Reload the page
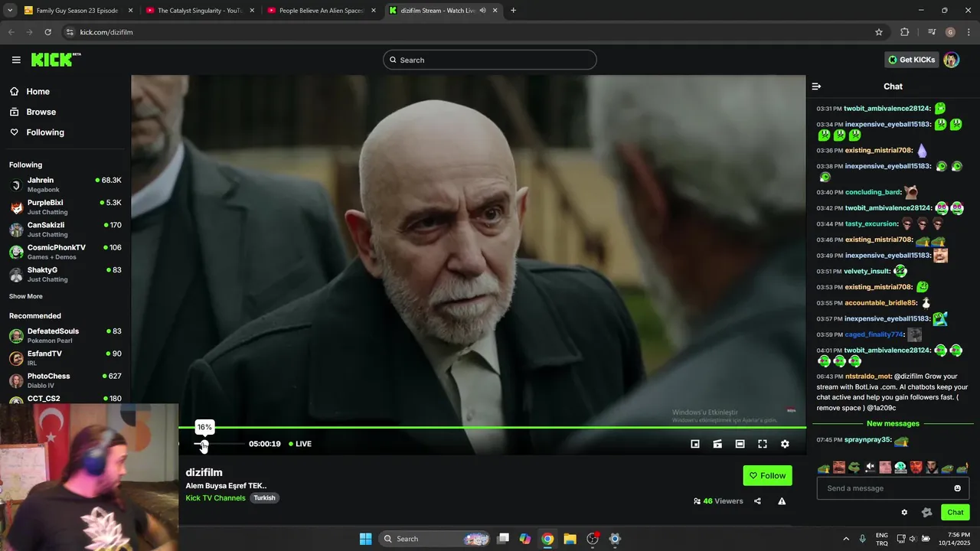The height and width of the screenshot is (551, 980). click(47, 32)
